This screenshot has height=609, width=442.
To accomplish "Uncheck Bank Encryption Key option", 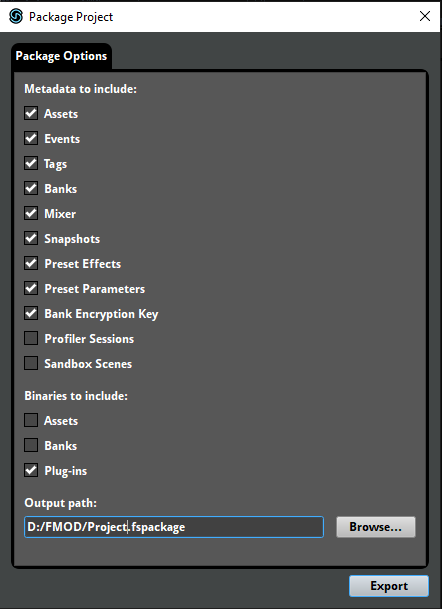I will coord(31,313).
